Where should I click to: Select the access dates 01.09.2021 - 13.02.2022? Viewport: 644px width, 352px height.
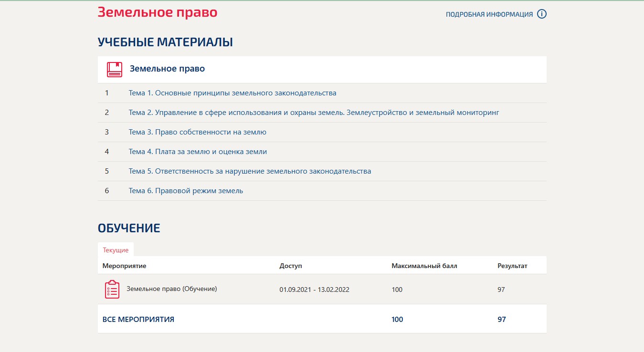[x=314, y=289]
